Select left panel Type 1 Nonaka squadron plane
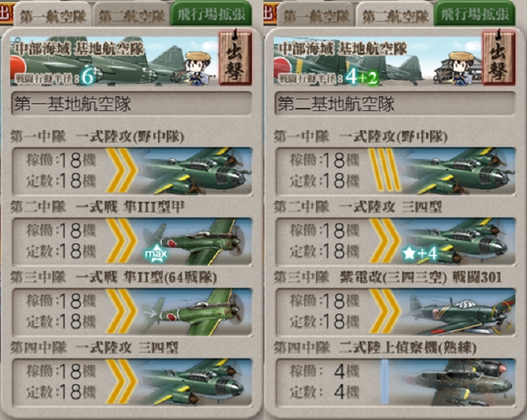The width and height of the screenshot is (527, 420). [132, 171]
